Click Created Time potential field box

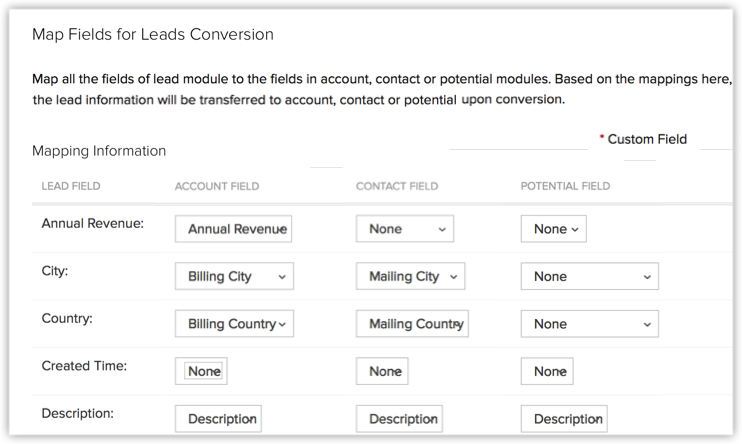pos(548,371)
